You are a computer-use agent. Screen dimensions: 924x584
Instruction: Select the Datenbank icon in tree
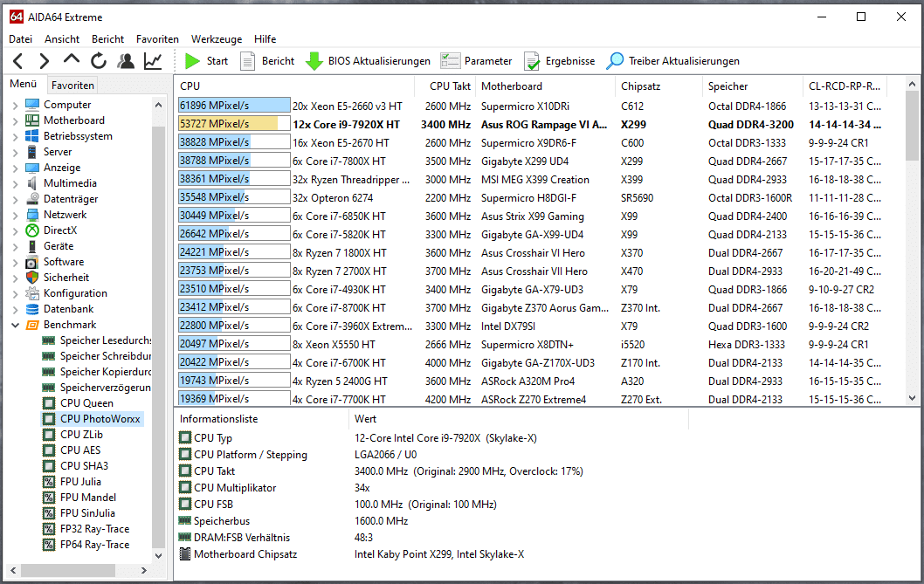point(31,309)
